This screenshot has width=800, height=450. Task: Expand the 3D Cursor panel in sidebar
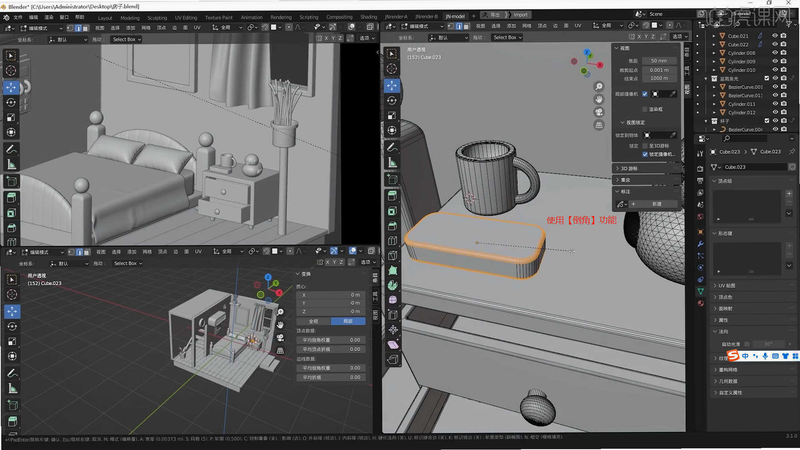pos(617,168)
